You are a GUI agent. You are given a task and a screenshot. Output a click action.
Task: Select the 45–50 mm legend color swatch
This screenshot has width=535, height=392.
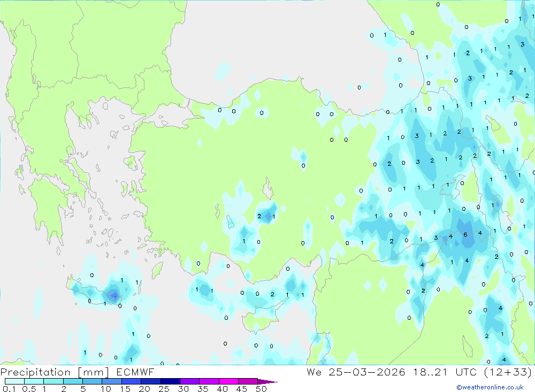(x=248, y=381)
